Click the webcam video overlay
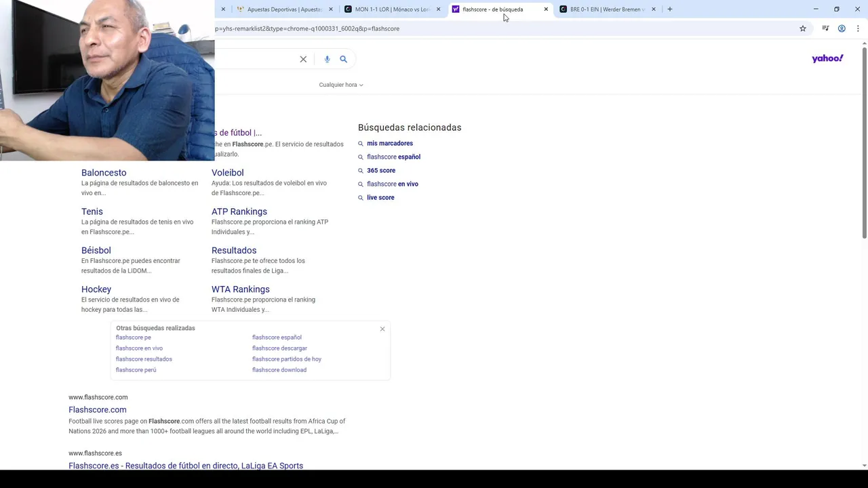868x488 pixels. point(107,80)
